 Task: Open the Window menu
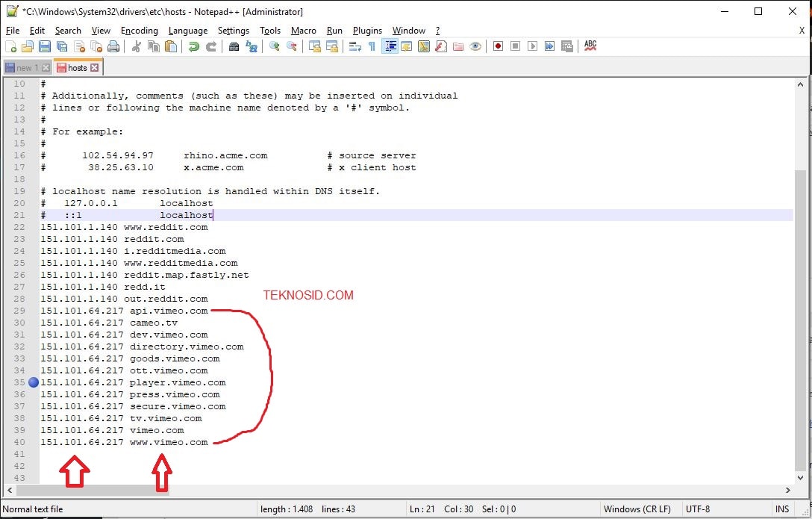[x=408, y=31]
